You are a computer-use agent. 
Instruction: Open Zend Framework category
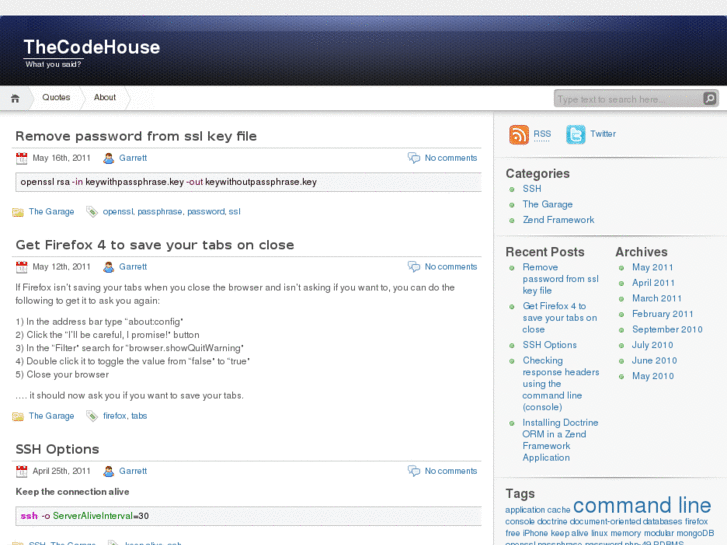click(x=558, y=220)
